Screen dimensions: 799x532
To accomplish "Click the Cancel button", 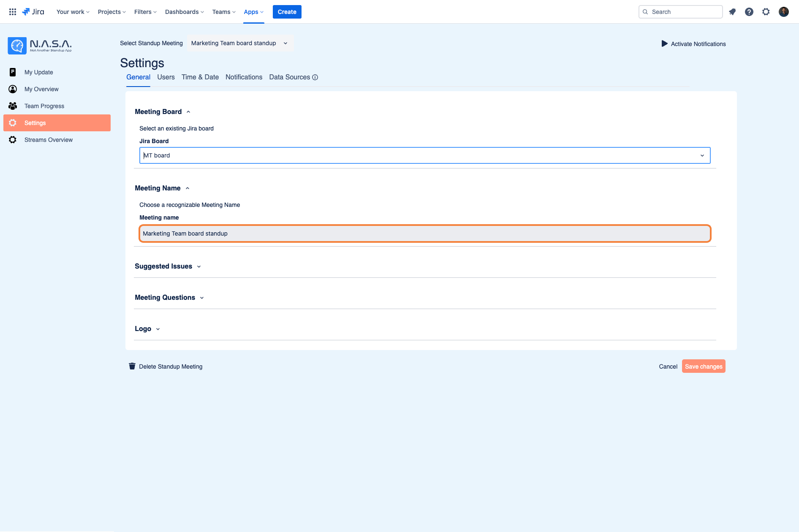I will [668, 366].
